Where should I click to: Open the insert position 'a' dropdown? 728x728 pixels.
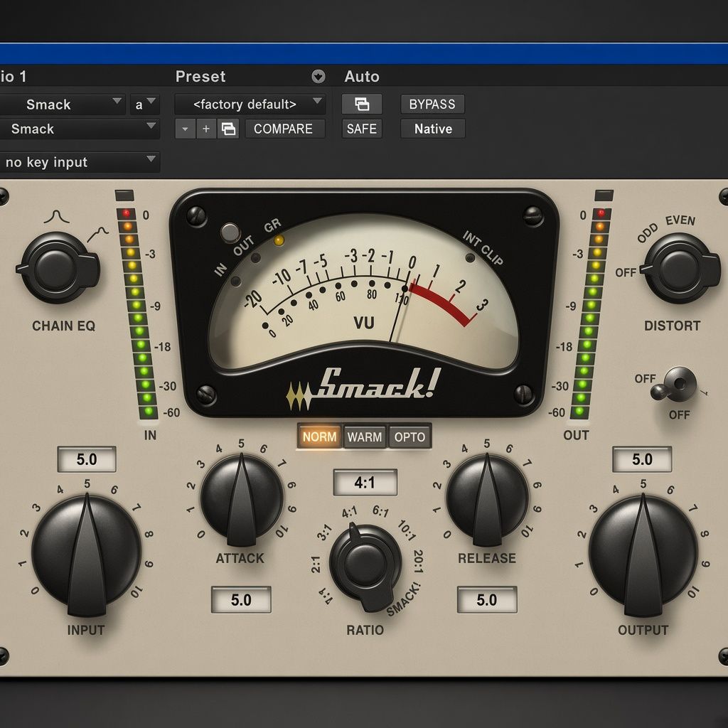[145, 104]
